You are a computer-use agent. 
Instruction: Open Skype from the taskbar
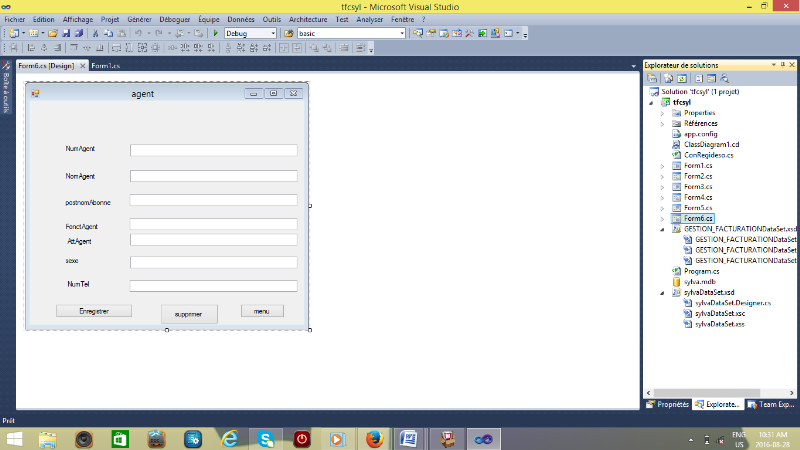(x=266, y=439)
